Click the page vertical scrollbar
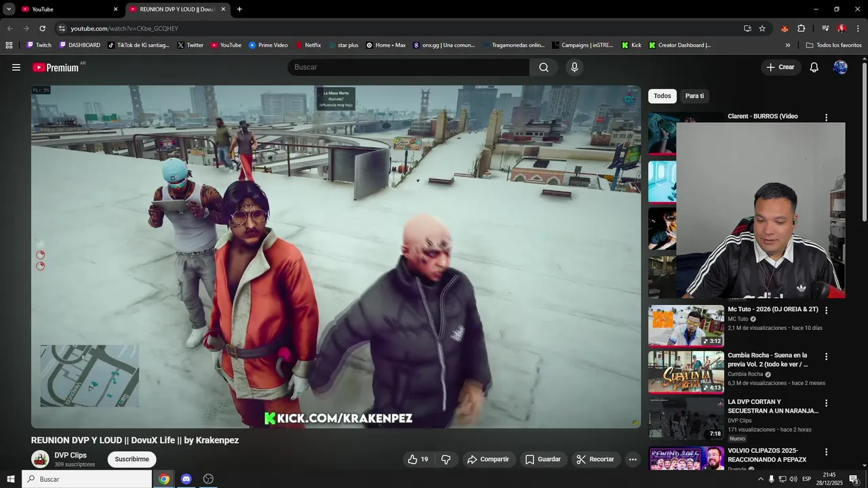868x488 pixels. 865,141
